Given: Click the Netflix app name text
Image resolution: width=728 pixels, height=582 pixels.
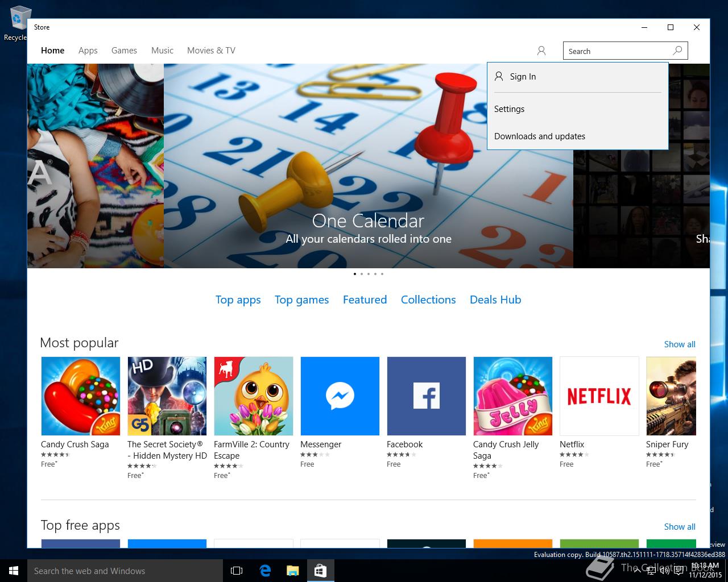Looking at the screenshot, I should click(572, 444).
